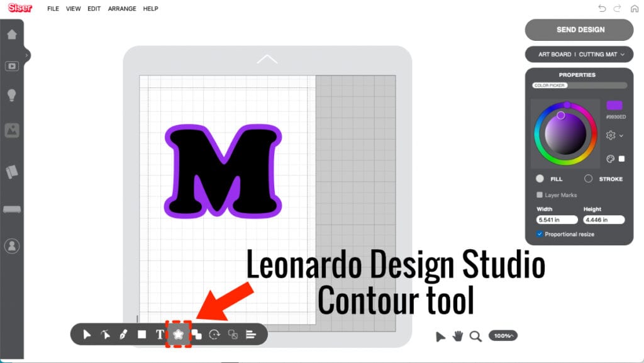Click the Height input field
This screenshot has height=363, width=644.
point(604,220)
